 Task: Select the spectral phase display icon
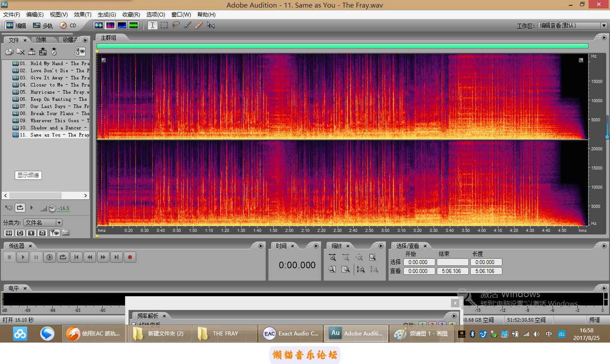tap(133, 25)
